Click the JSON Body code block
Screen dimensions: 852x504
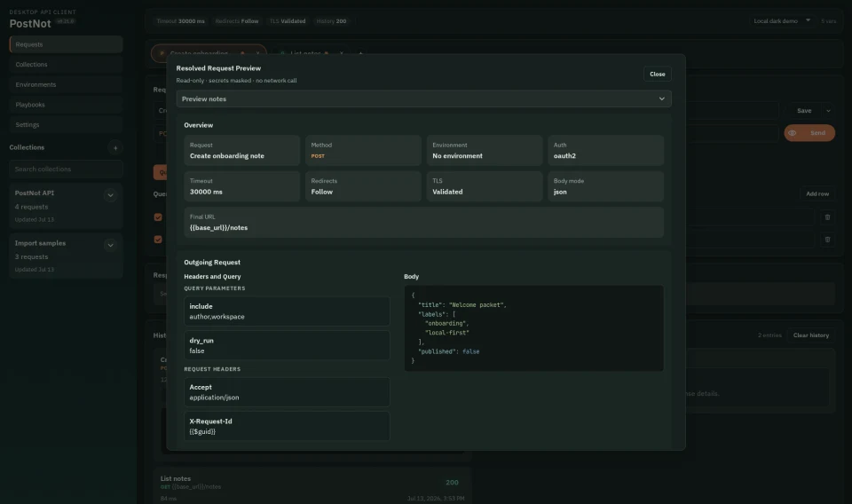pyautogui.click(x=533, y=328)
